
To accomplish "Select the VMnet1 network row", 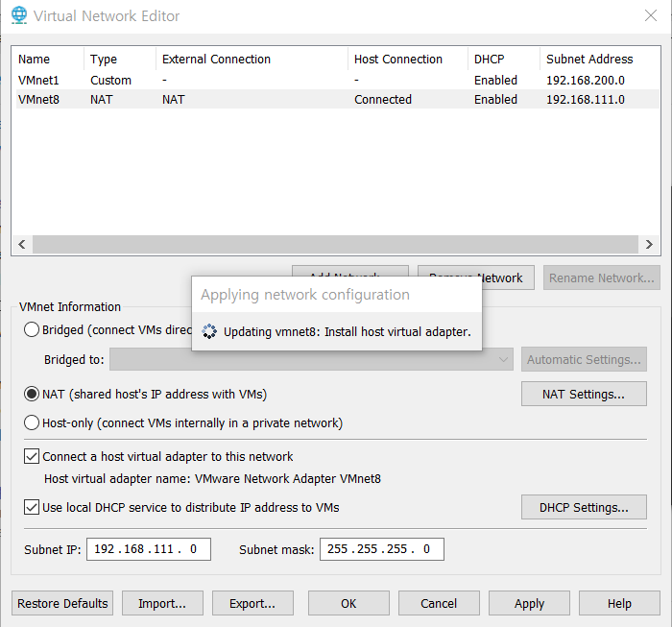I will [x=337, y=80].
